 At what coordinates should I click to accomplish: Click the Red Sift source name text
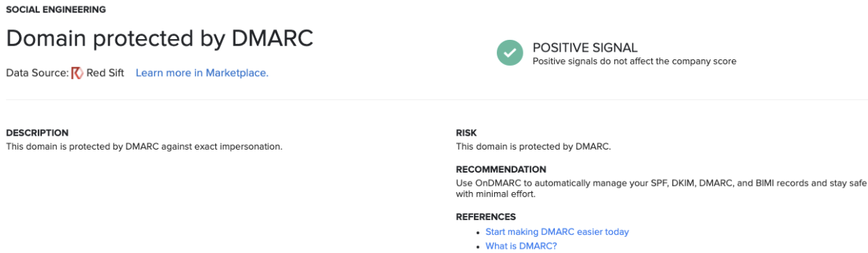coord(105,73)
